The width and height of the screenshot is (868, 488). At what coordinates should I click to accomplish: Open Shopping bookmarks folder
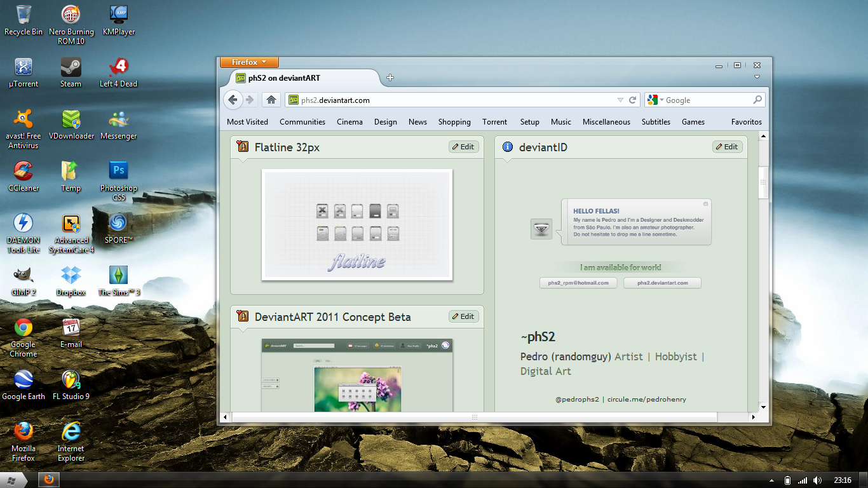[454, 122]
